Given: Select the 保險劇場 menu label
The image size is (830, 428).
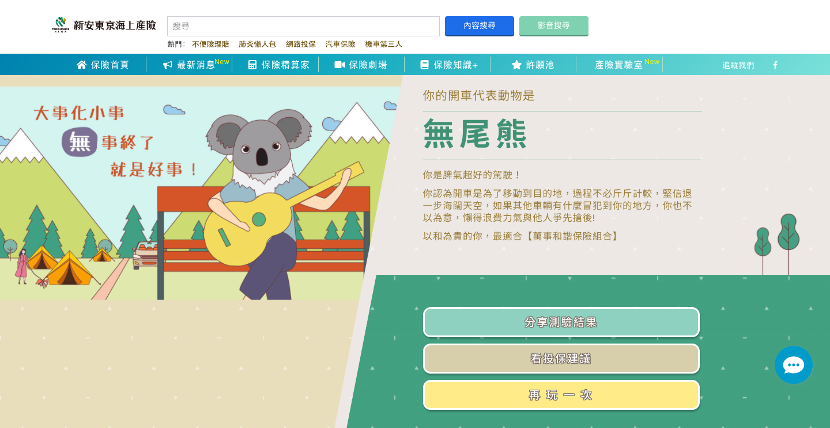Looking at the screenshot, I should 367,65.
